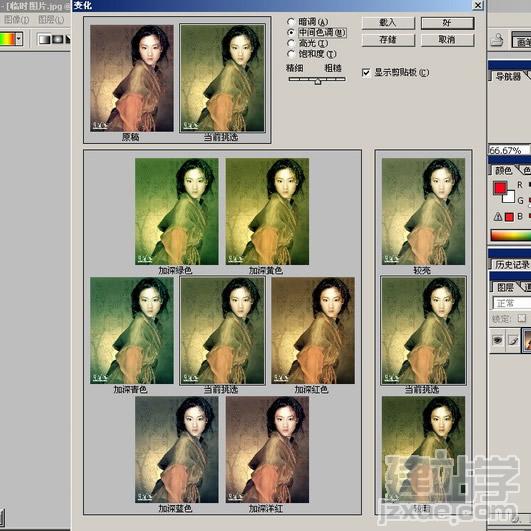Toggle the layer visibility eye icon
This screenshot has width=531, height=531.
tap(497, 341)
